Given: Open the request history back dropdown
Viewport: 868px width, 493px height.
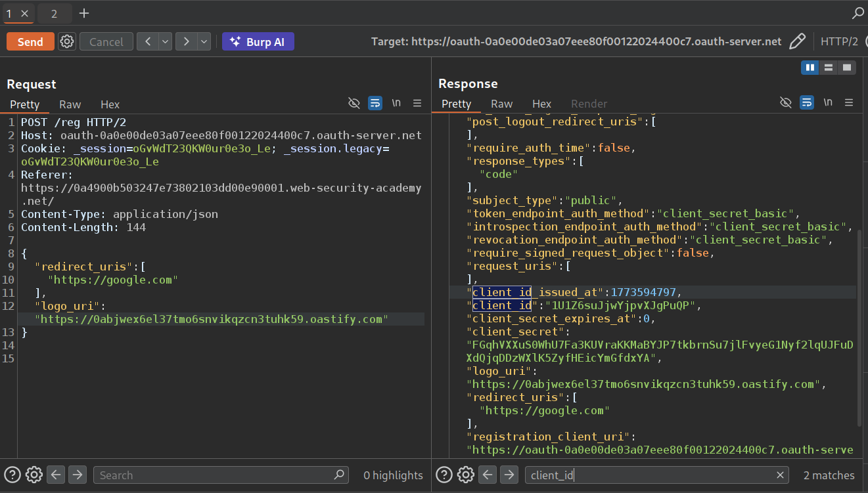Looking at the screenshot, I should [165, 41].
